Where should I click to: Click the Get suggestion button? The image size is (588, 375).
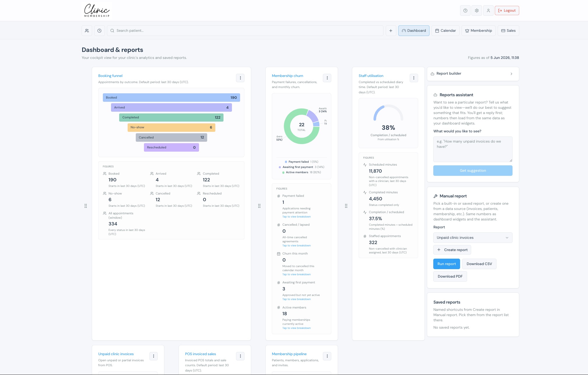point(473,171)
